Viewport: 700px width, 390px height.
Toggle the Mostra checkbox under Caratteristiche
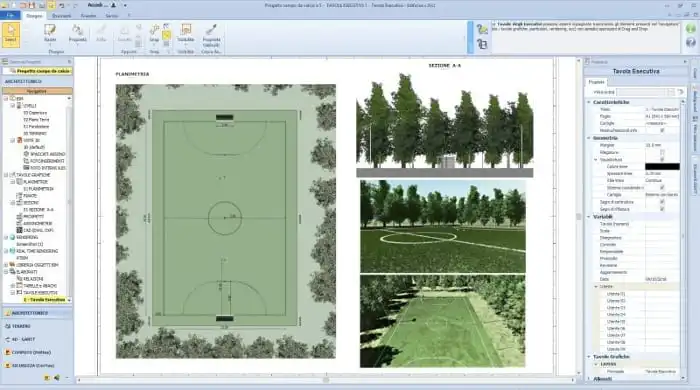(662, 130)
